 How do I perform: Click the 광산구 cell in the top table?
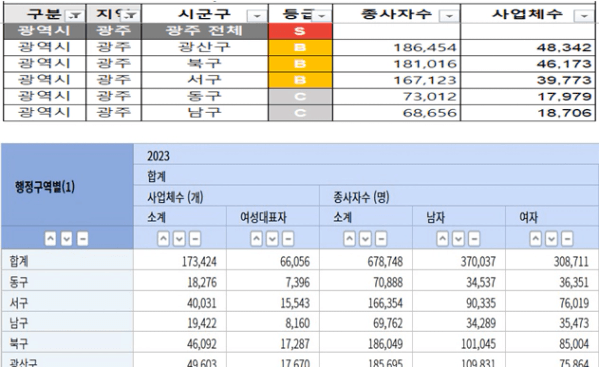pyautogui.click(x=205, y=47)
